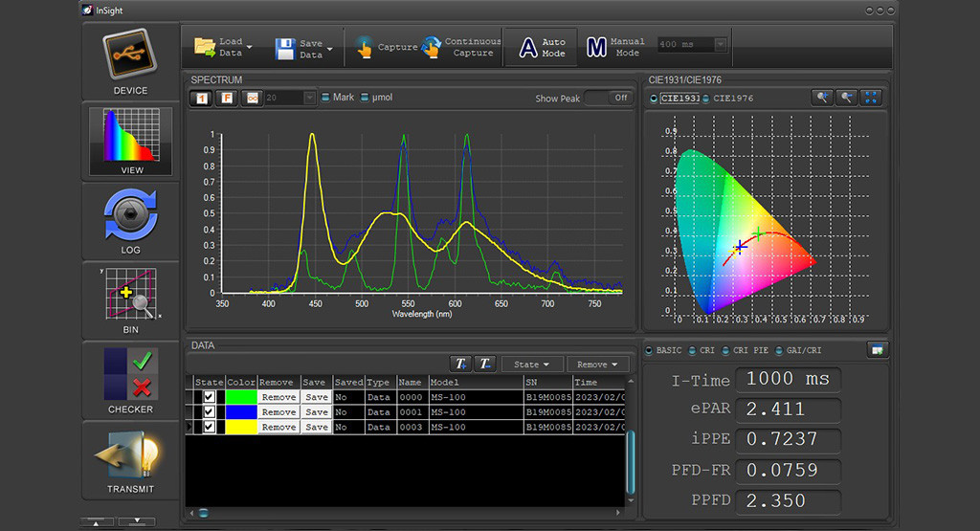The height and width of the screenshot is (531, 980).
Task: Open the Remove dropdown in DATA header
Action: [597, 365]
